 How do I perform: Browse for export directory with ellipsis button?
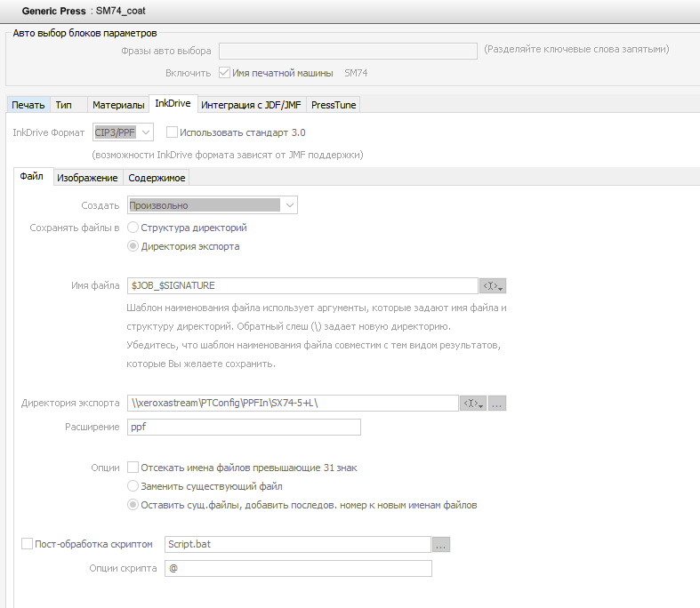point(497,404)
